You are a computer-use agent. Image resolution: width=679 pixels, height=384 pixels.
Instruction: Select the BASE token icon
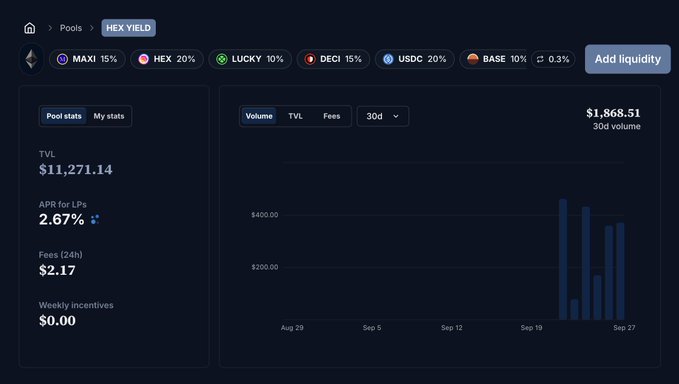coord(473,59)
